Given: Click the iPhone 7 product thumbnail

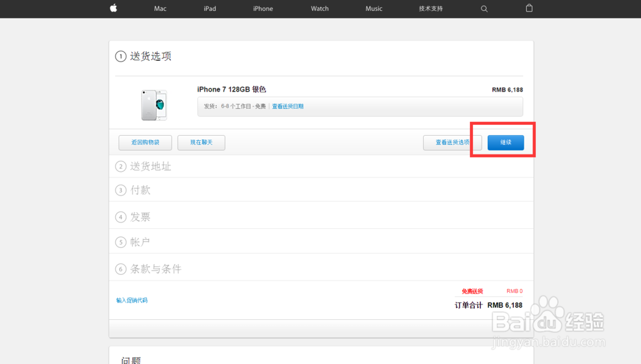Looking at the screenshot, I should pos(154,105).
